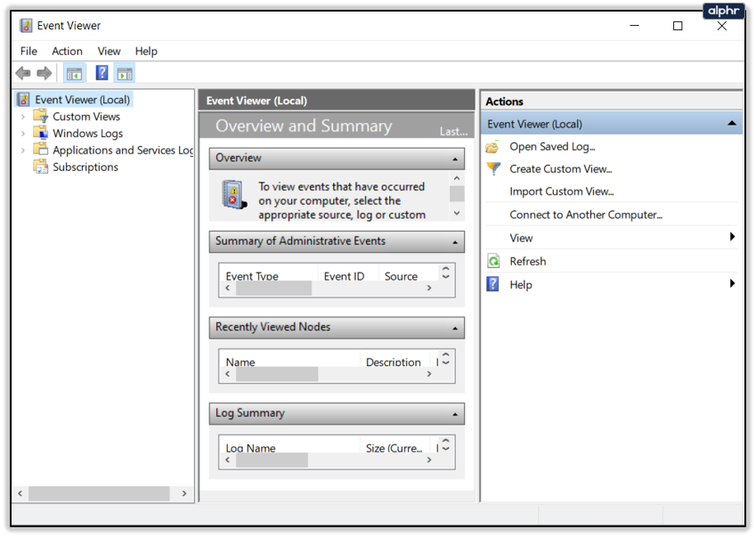
Task: Select Subscriptions in the tree
Action: coord(85,167)
